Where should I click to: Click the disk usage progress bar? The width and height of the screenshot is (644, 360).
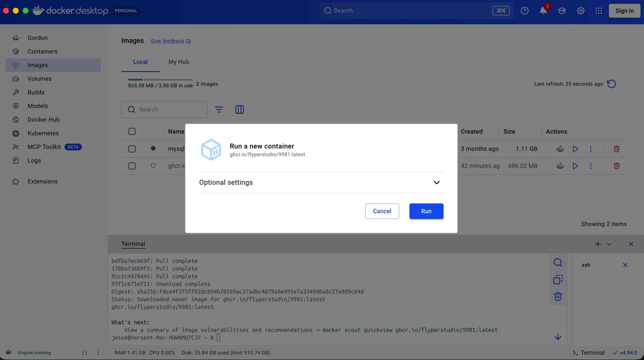tap(160, 79)
